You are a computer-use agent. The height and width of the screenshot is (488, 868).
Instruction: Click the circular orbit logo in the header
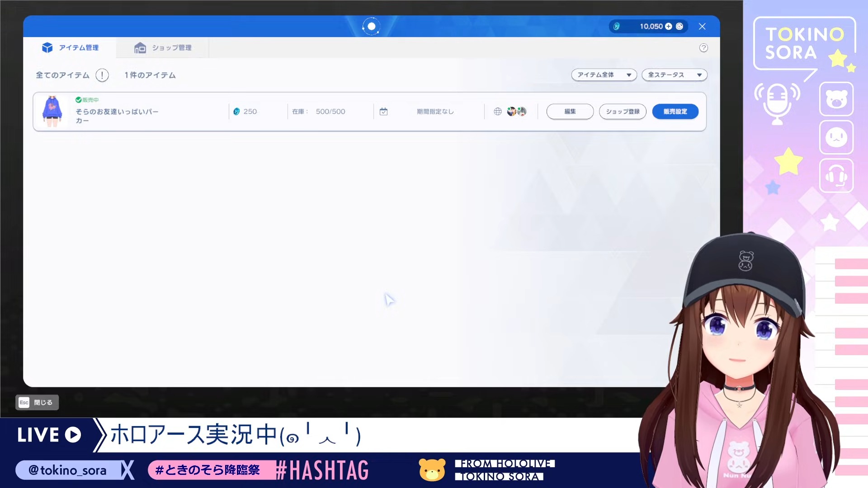point(371,27)
